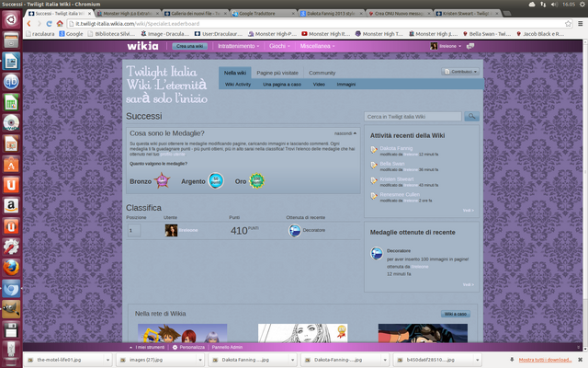Open dropdown arrow for b450da6f28510 download

(x=478, y=360)
